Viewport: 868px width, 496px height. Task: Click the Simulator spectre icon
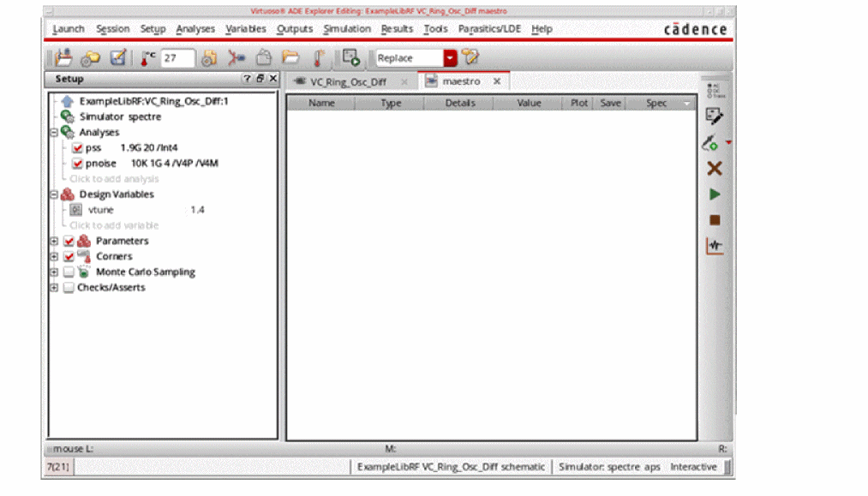[x=68, y=117]
